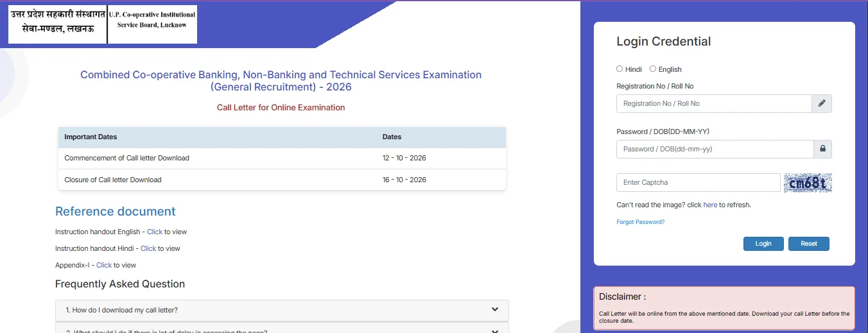
Task: Open Instruction handout English Click link
Action: click(x=155, y=232)
